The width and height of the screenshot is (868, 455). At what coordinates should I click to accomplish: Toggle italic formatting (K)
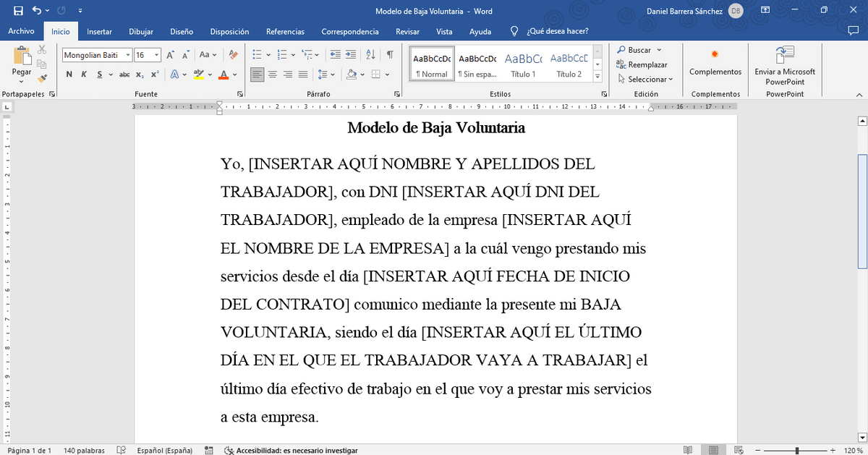click(x=84, y=75)
